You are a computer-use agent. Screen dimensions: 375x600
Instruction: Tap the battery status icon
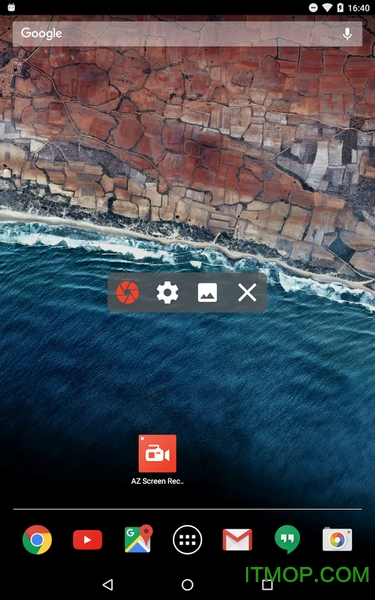[x=340, y=8]
